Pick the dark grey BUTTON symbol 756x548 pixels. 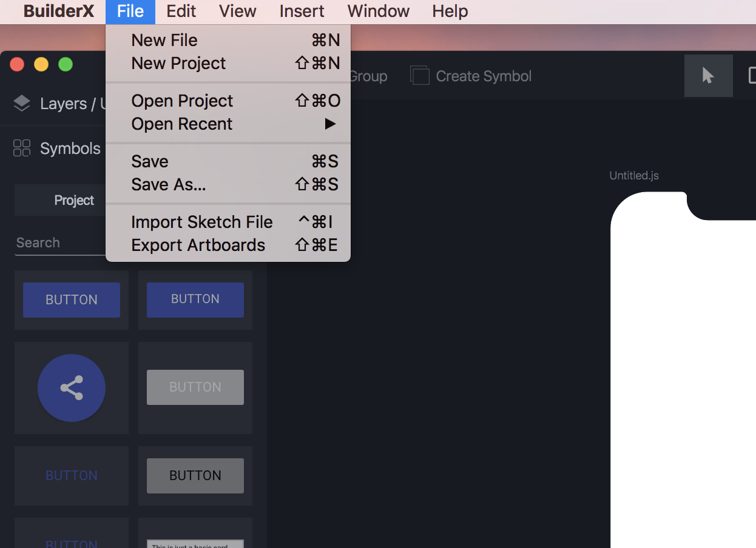[195, 476]
